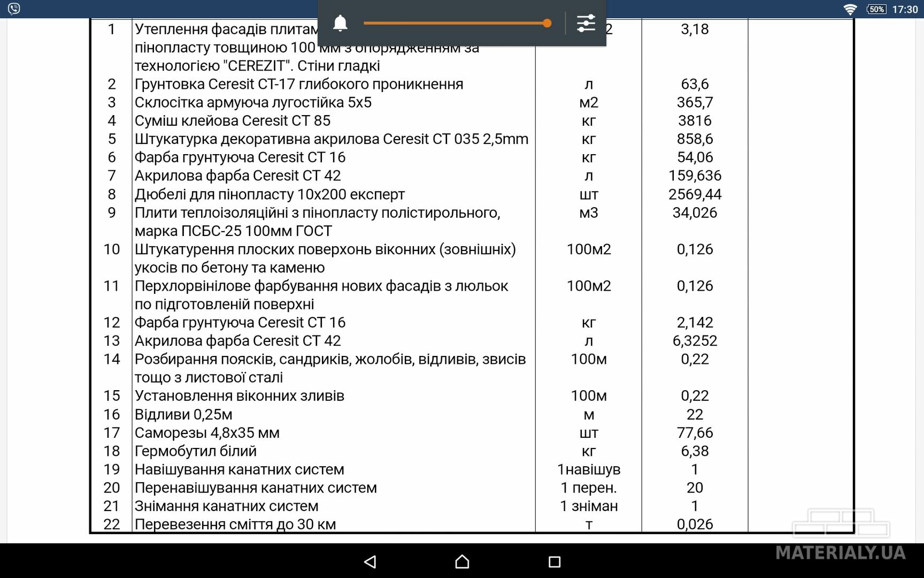Open volume settings sliders icon

[x=586, y=24]
